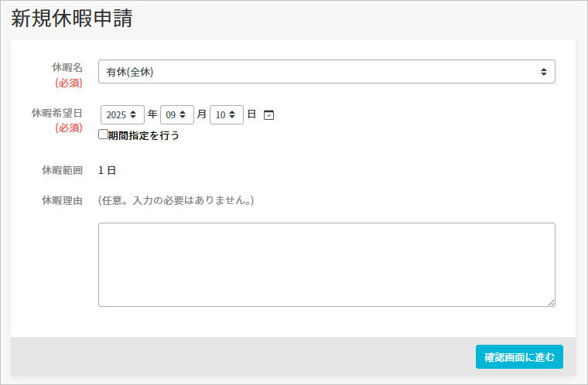Click the optional hint text (任意。入力の必要はありません。)
This screenshot has height=385, width=588.
click(176, 201)
